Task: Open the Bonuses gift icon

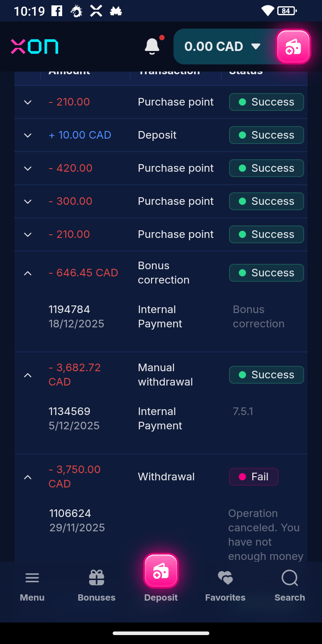Action: click(x=97, y=578)
